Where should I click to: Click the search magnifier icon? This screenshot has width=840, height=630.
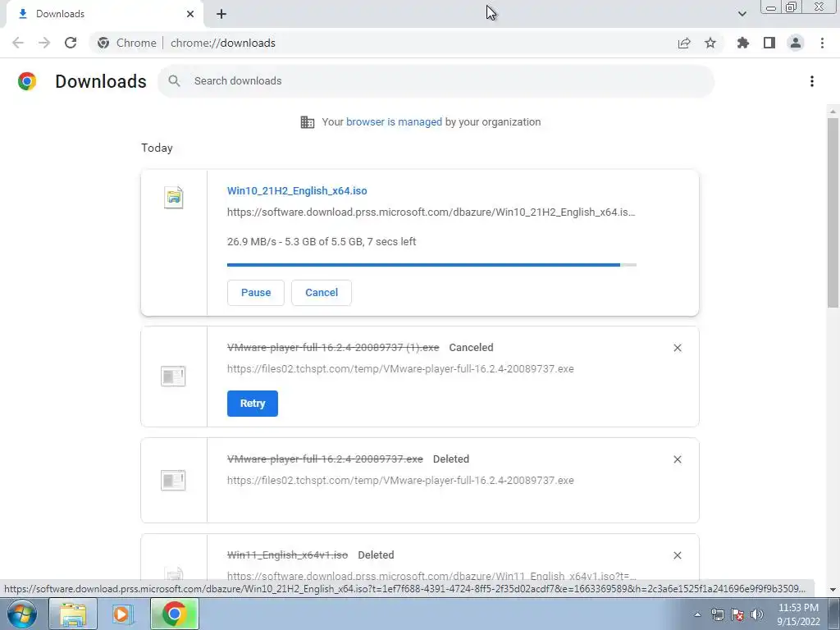tap(174, 81)
